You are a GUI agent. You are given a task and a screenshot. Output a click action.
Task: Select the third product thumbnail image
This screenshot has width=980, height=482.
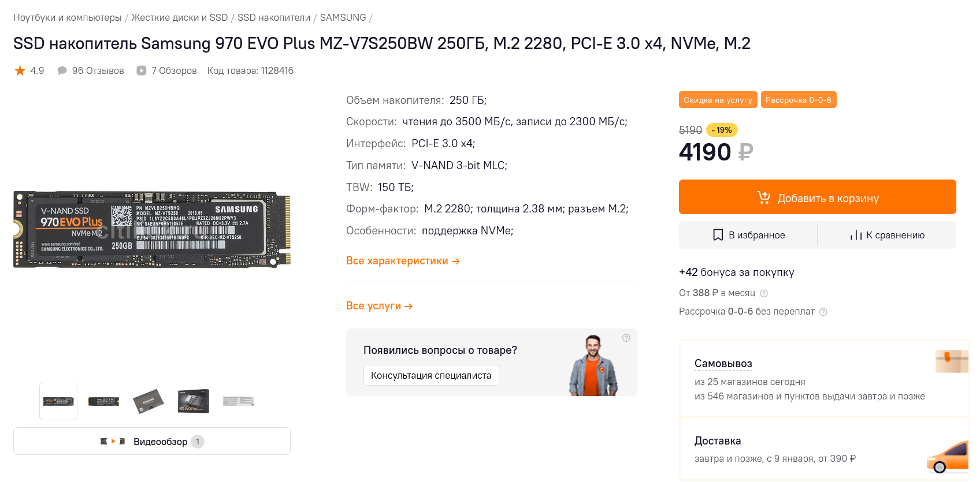[149, 401]
